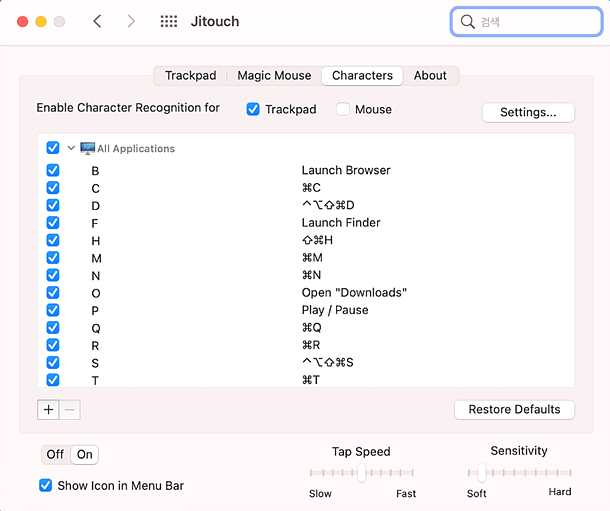Toggle the All Applications checkbox
Image resolution: width=610 pixels, height=511 pixels.
pyautogui.click(x=53, y=148)
